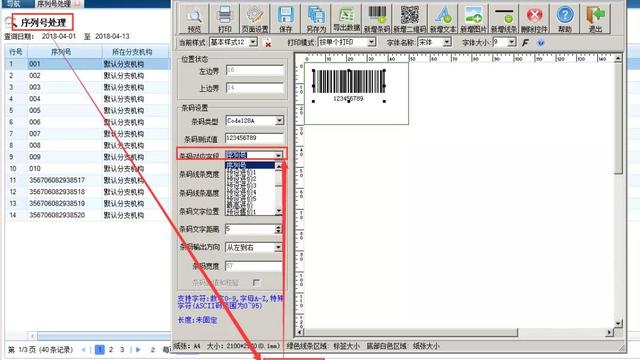Image resolution: width=640 pixels, height=360 pixels.
Task: Open the 预览 print preview tool
Action: pyautogui.click(x=194, y=19)
